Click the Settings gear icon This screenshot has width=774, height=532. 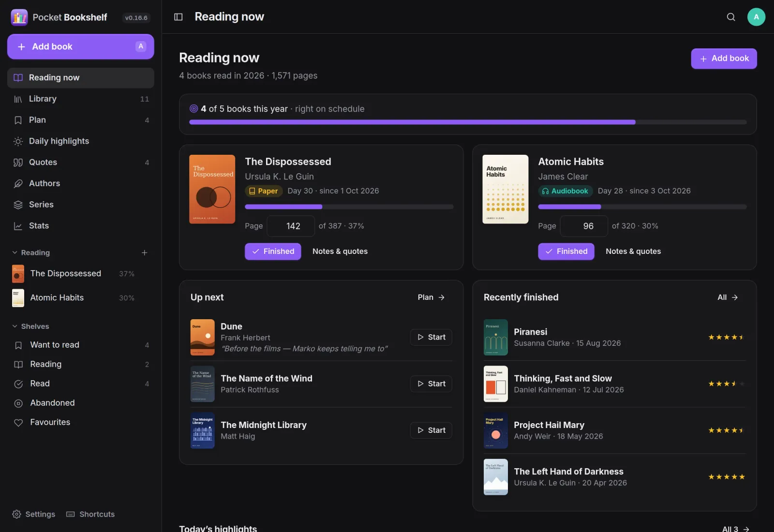(16, 514)
